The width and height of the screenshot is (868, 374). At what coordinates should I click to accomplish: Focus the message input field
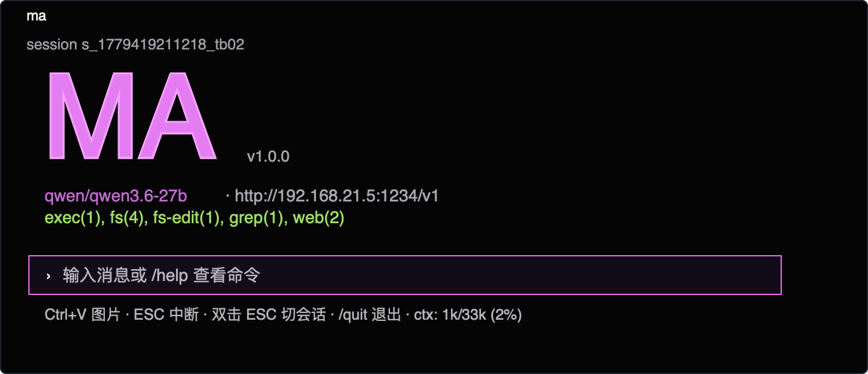[405, 275]
